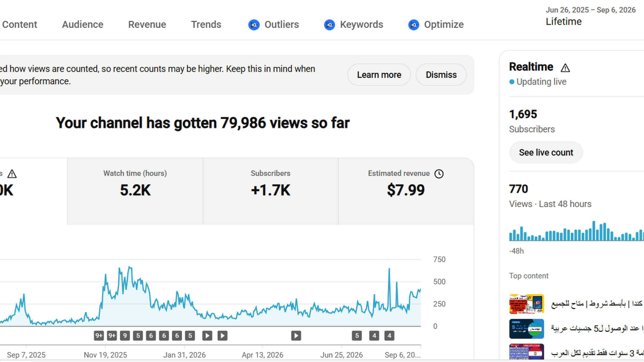This screenshot has width=644, height=362.
Task: Open the Outliers tab icon
Action: [x=254, y=25]
